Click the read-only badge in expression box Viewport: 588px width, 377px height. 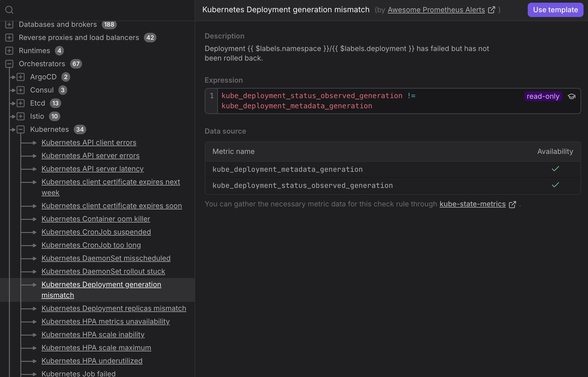543,96
